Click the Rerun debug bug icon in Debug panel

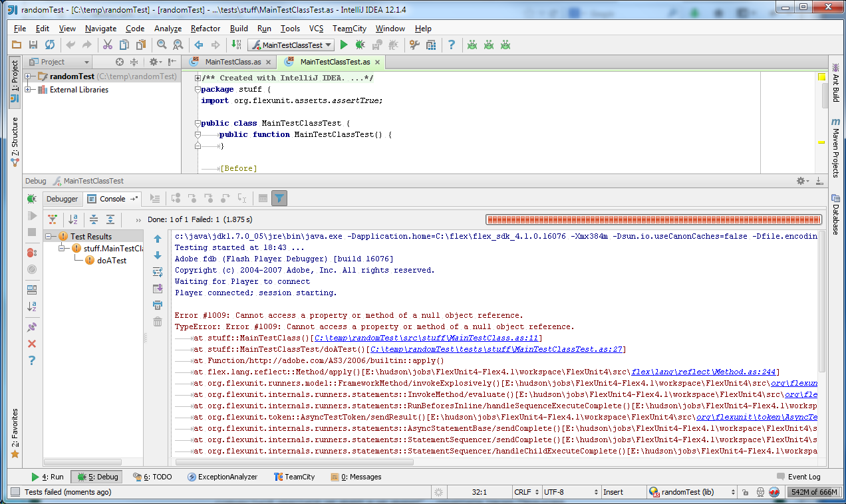click(x=31, y=198)
